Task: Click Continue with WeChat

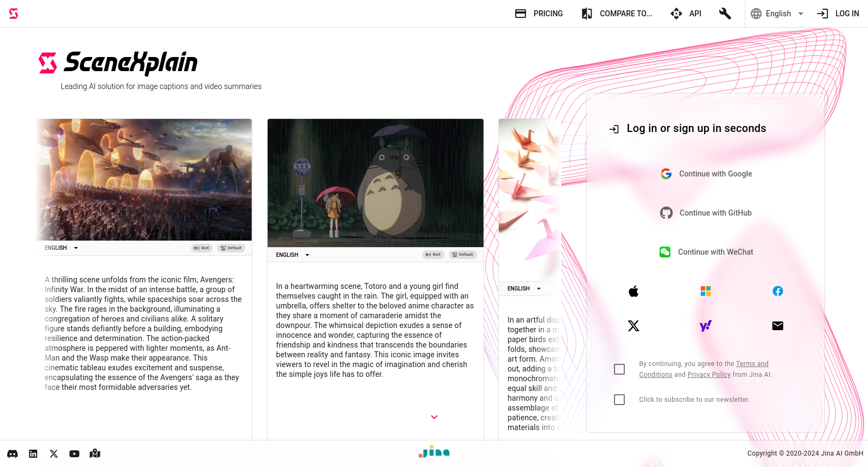Action: coord(706,252)
